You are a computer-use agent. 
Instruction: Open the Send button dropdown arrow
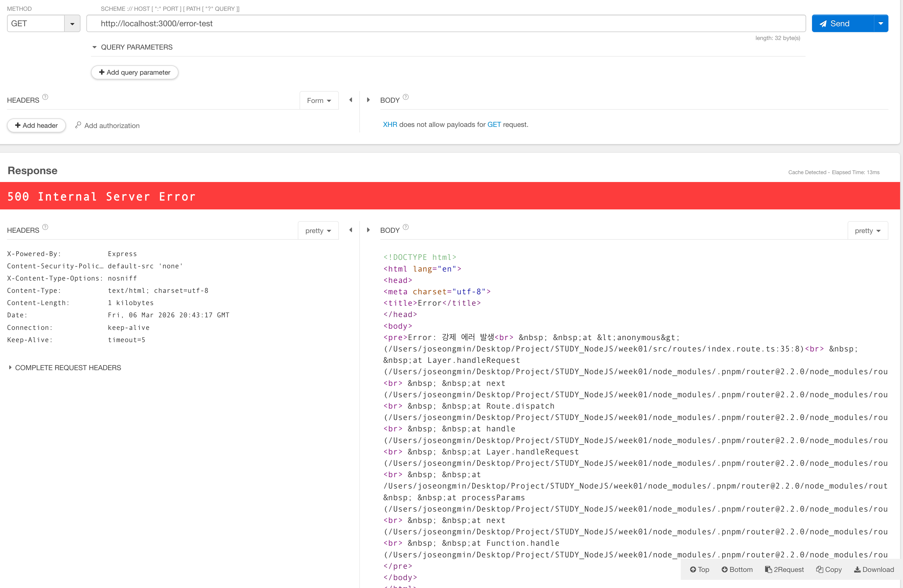pyautogui.click(x=881, y=24)
